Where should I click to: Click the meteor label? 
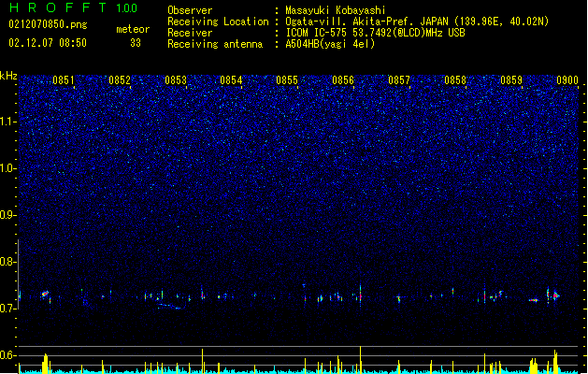point(133,29)
